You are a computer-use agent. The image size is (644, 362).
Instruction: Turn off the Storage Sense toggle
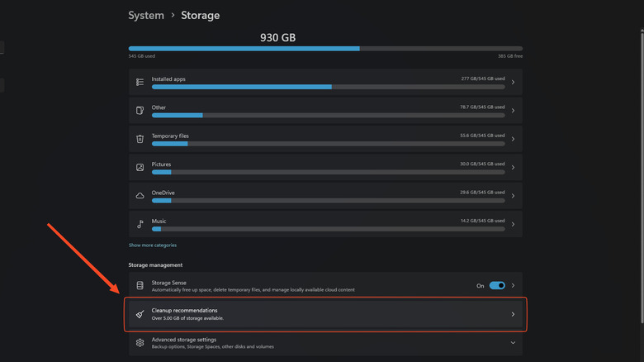pos(497,286)
